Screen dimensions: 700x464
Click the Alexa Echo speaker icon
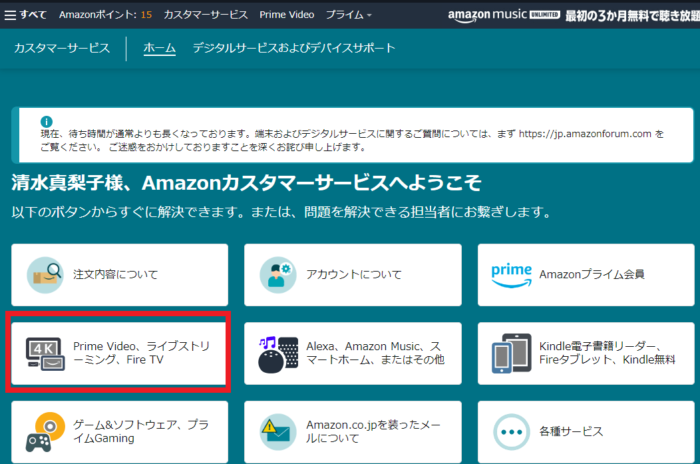click(x=278, y=354)
